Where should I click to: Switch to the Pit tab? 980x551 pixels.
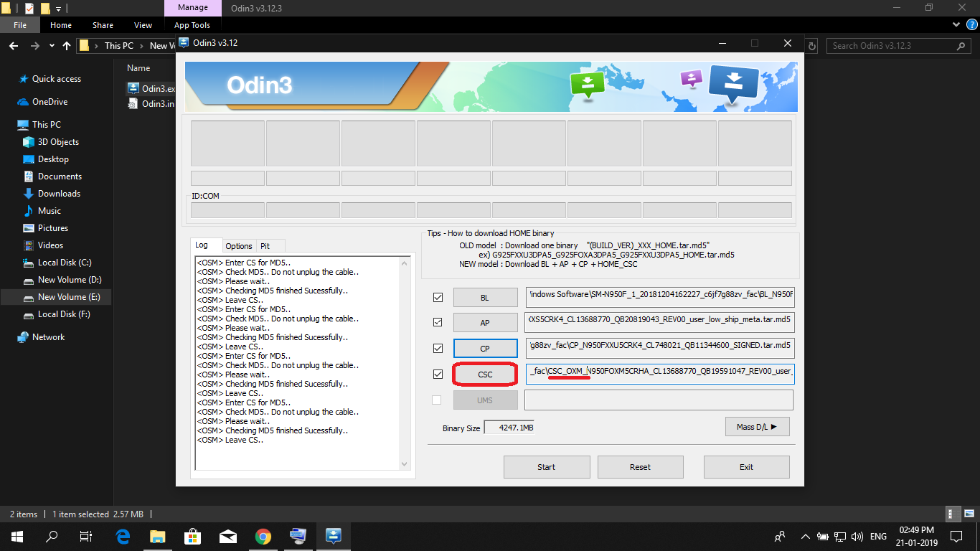270,245
